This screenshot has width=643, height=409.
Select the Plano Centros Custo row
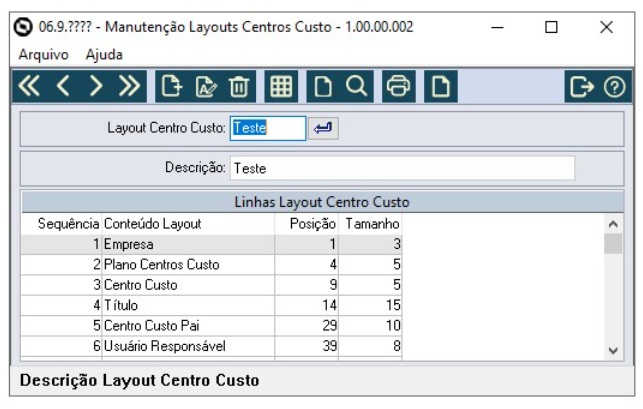coord(211,265)
